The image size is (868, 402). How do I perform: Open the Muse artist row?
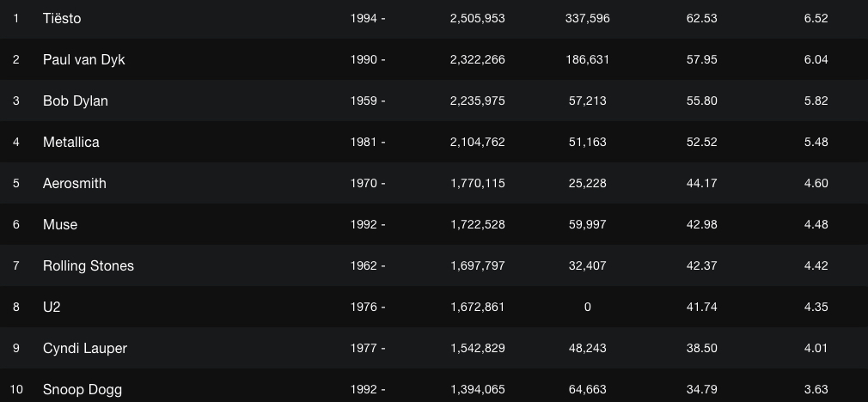point(59,224)
